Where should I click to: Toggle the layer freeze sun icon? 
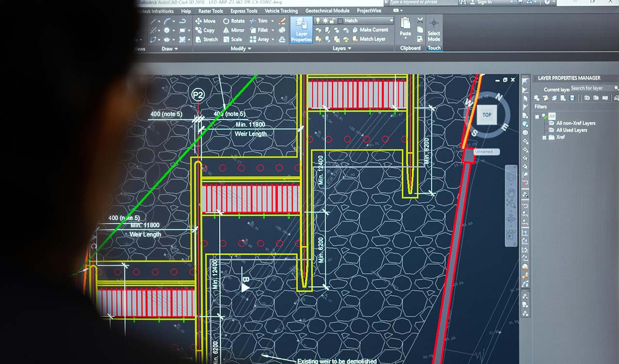325,21
